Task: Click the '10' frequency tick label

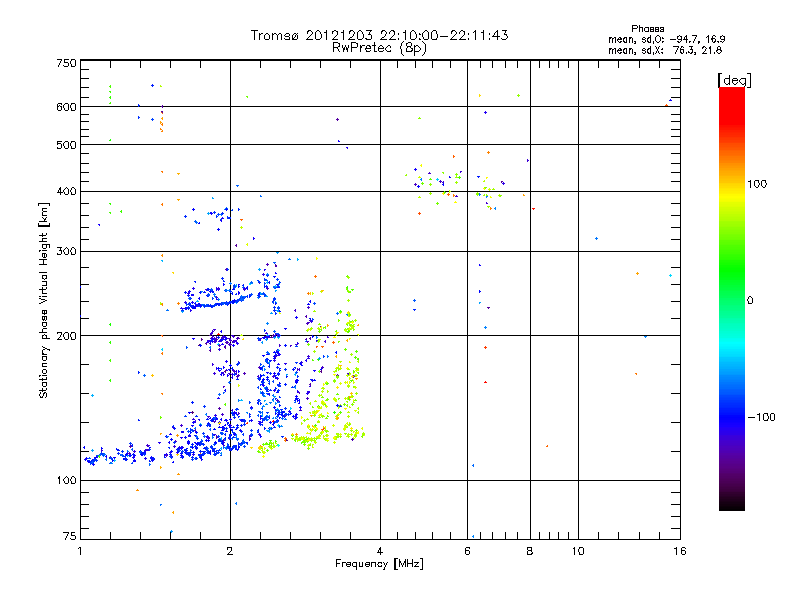Action: 578,551
